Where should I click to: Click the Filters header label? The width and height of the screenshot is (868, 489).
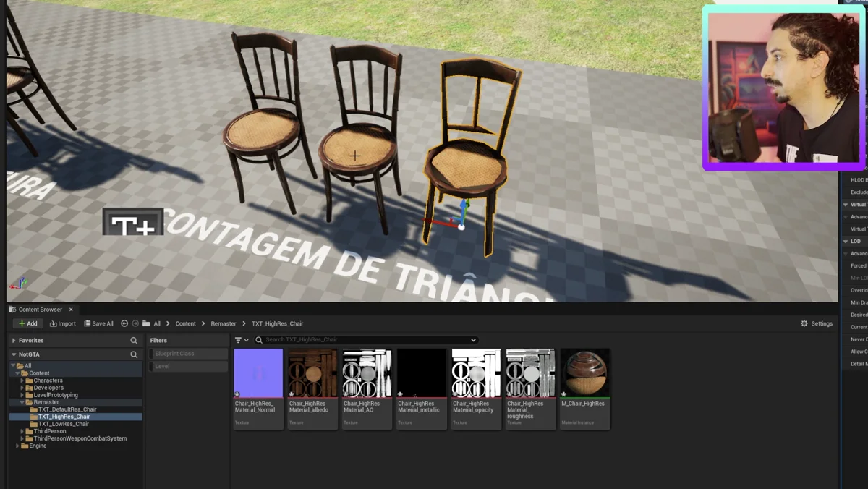[x=158, y=340]
